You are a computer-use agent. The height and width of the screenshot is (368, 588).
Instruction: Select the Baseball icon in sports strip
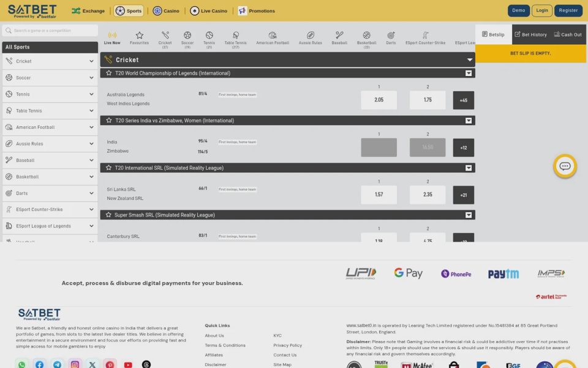coord(339,36)
